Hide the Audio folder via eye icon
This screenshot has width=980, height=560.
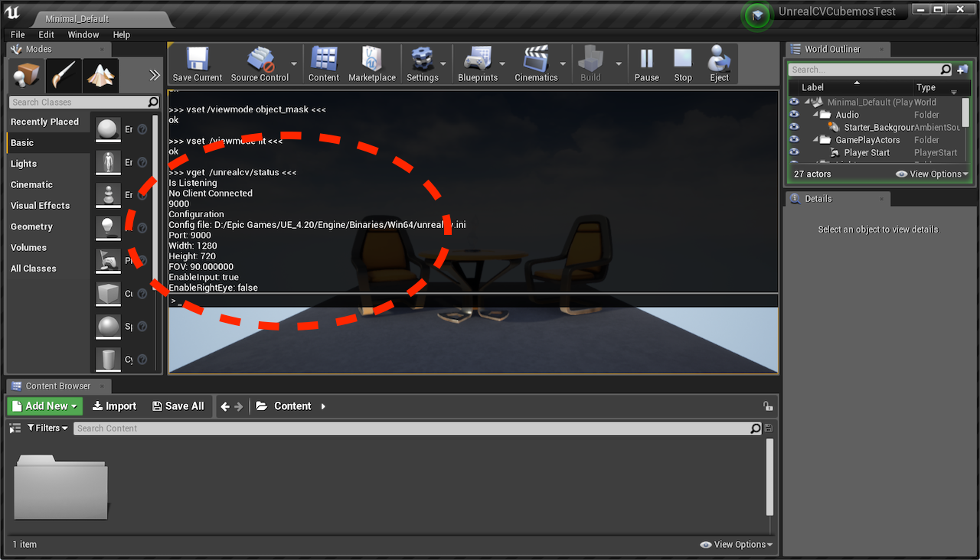pos(795,115)
